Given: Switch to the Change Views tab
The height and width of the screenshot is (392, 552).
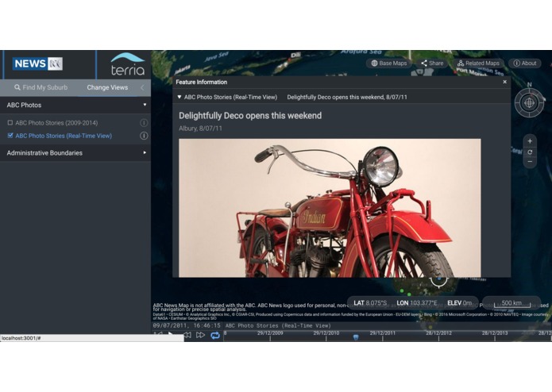Looking at the screenshot, I should pyautogui.click(x=107, y=87).
